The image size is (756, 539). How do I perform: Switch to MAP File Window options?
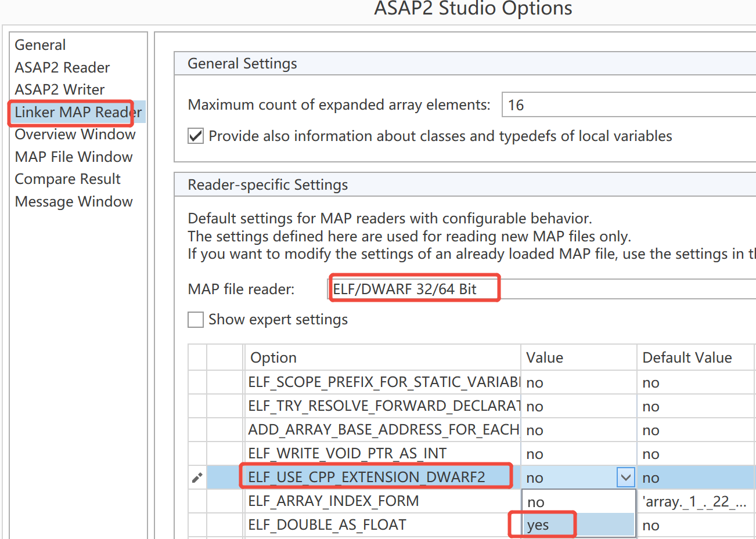click(74, 157)
